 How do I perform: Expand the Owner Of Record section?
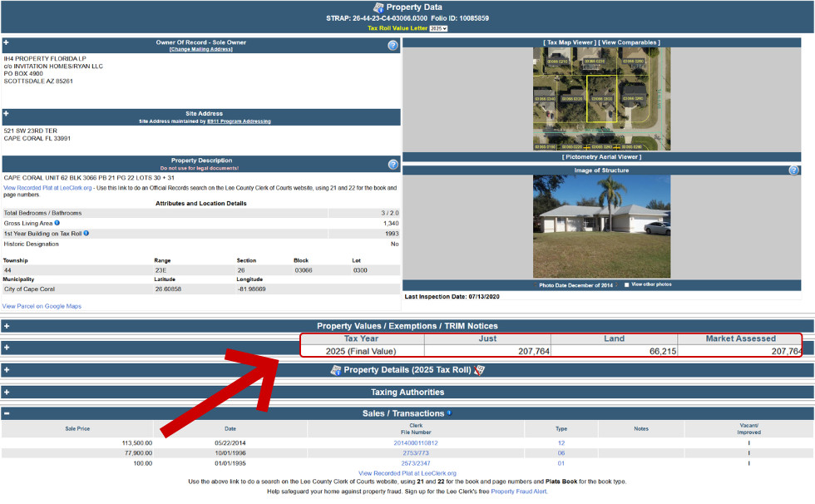7,42
